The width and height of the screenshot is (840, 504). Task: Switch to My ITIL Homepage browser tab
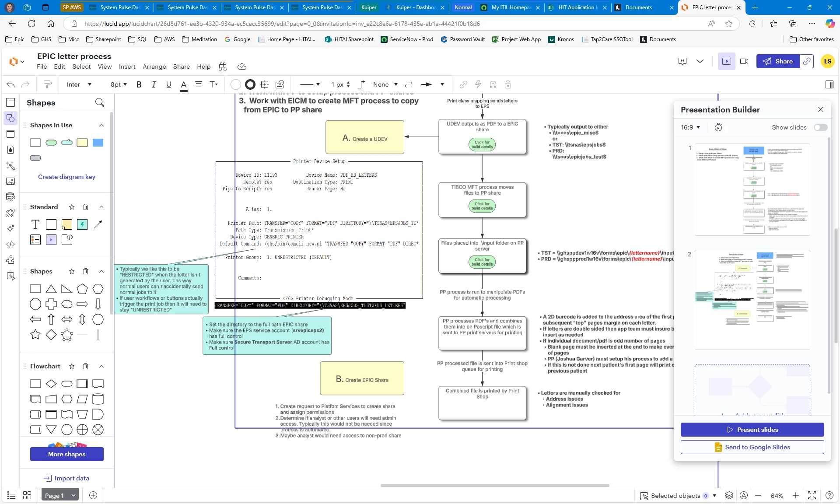(510, 7)
